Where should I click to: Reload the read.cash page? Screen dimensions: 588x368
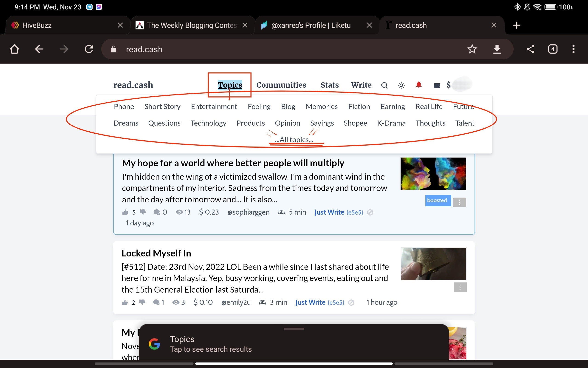pos(89,49)
